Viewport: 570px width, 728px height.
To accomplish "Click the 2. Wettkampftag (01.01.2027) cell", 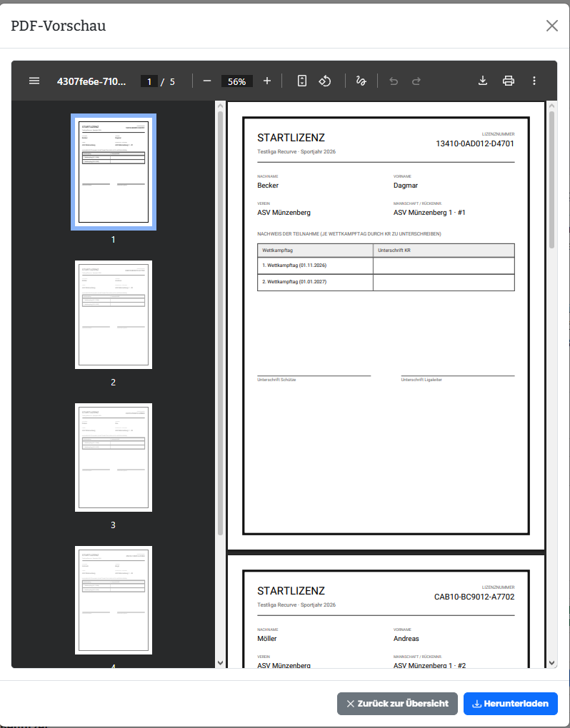I will 316,282.
